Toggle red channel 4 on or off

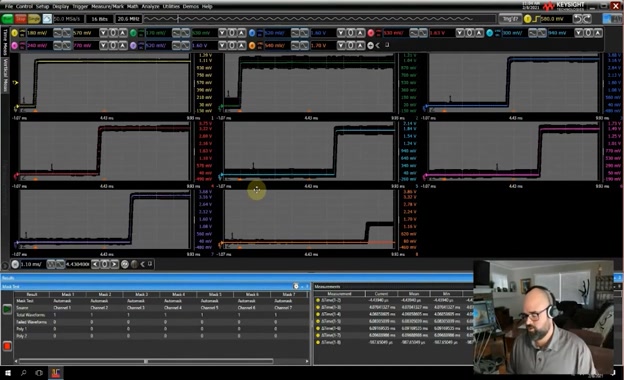[371, 33]
